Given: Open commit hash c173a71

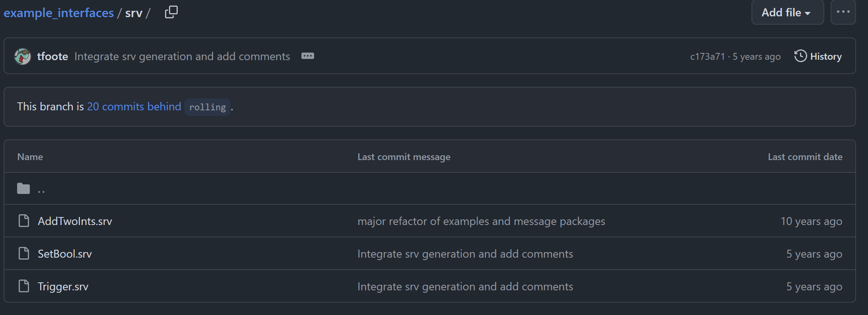Looking at the screenshot, I should pos(707,57).
